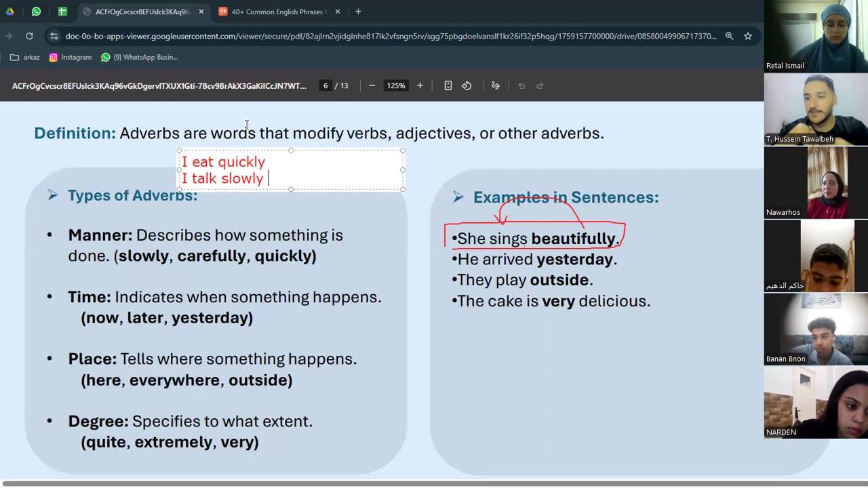This screenshot has width=868, height=488.
Task: Switch to the 40+ Common English Phrases tab
Action: click(279, 12)
